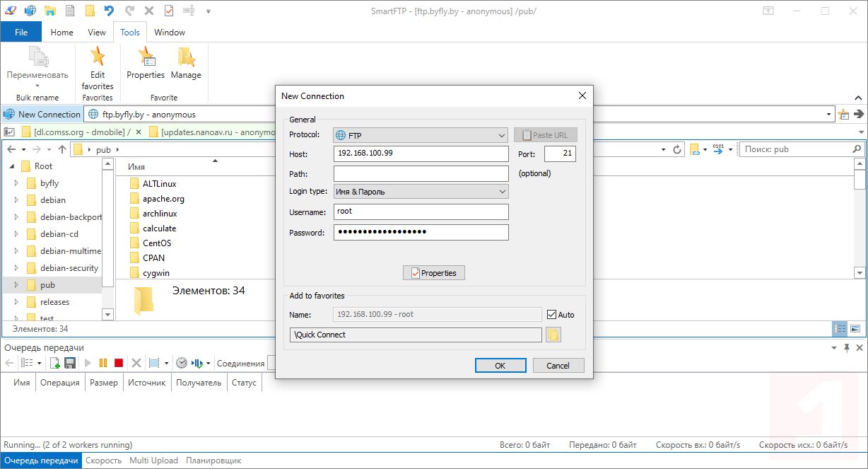Screen dimensions: 868x469
Task: Click the scheduler clock icon in queue toolbar
Action: pos(182,363)
